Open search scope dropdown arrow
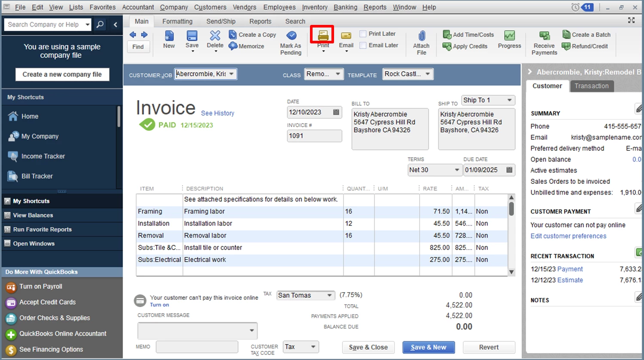644x360 pixels. coord(88,24)
